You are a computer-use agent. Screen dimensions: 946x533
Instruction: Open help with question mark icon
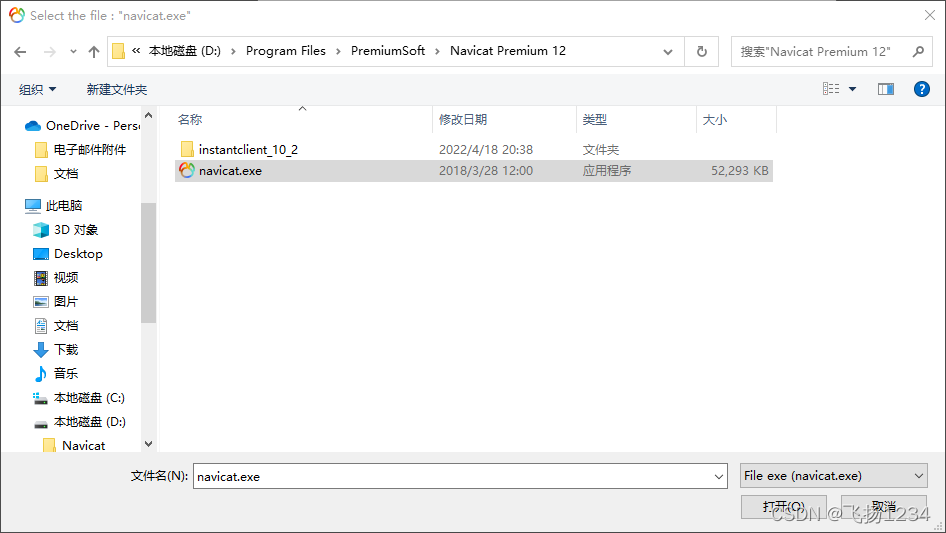(921, 89)
